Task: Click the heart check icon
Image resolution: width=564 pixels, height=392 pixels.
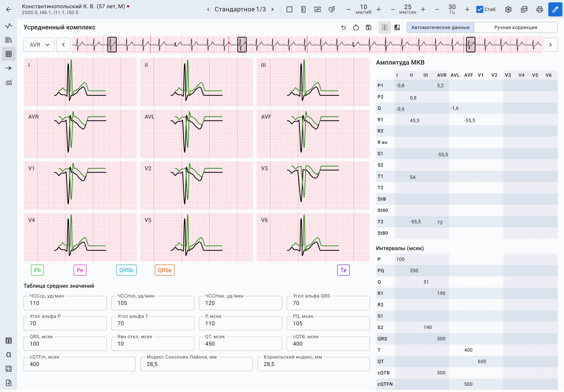Action: click(332, 9)
